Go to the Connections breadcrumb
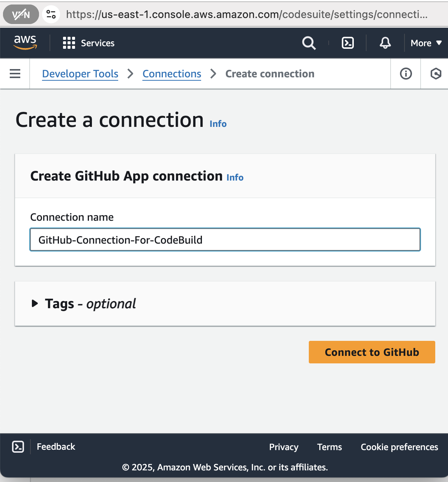Screen dimensions: 448x482 click(172, 74)
